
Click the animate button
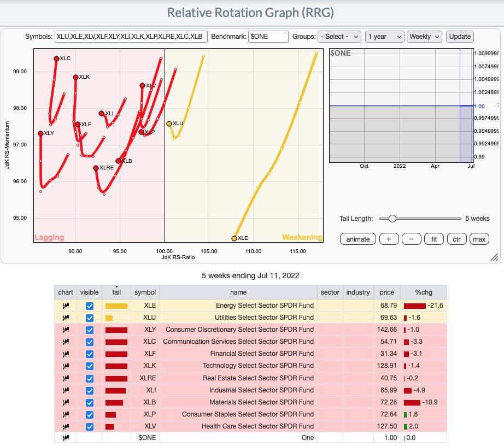[x=358, y=239]
